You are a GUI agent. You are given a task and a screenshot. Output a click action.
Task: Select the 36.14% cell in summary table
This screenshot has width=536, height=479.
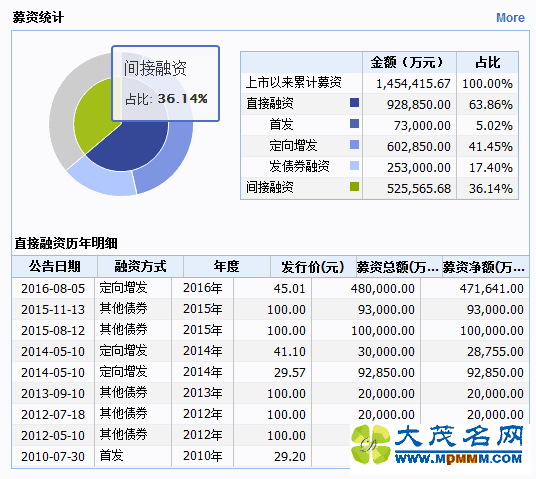tap(491, 189)
